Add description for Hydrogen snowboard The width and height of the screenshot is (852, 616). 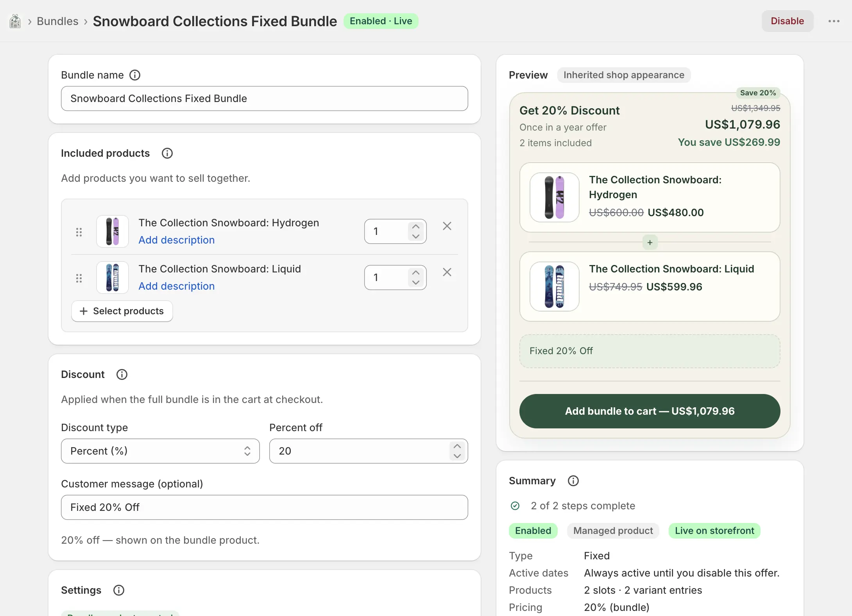[x=177, y=240]
